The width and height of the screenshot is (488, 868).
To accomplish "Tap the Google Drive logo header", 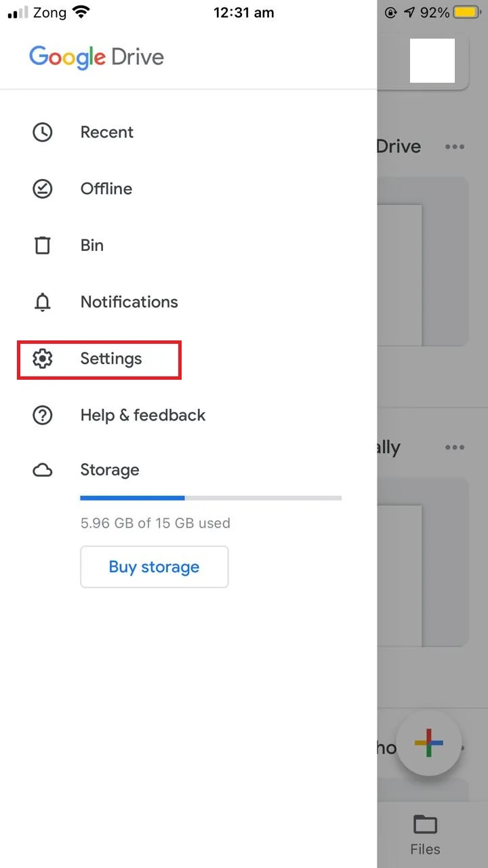I will point(96,58).
